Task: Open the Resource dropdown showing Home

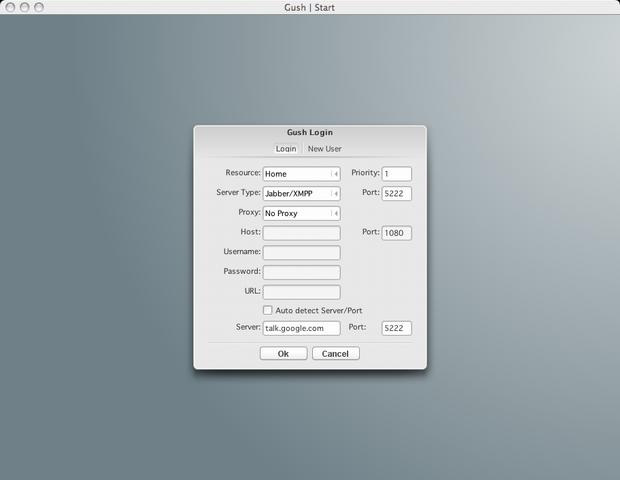Action: tap(301, 174)
